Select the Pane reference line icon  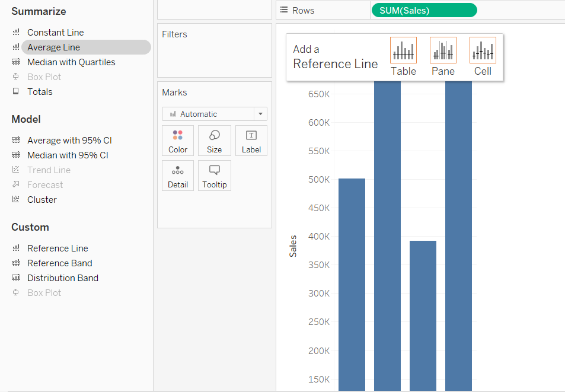[x=443, y=50]
